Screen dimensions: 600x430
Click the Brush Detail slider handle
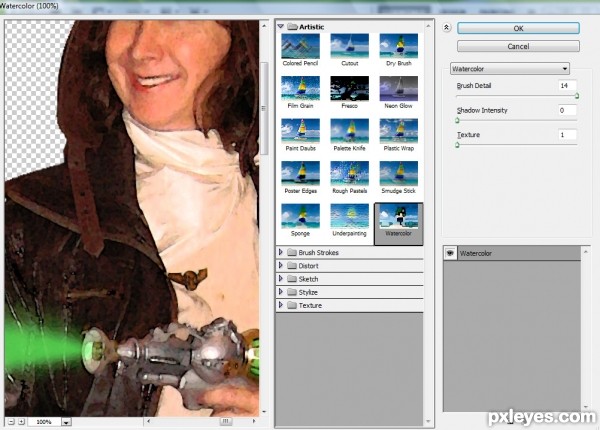click(x=577, y=96)
